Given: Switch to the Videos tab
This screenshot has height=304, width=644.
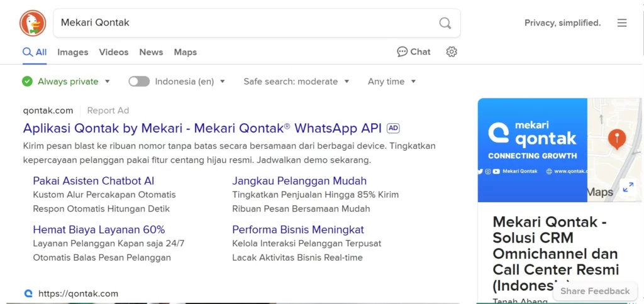Looking at the screenshot, I should coord(114,52).
